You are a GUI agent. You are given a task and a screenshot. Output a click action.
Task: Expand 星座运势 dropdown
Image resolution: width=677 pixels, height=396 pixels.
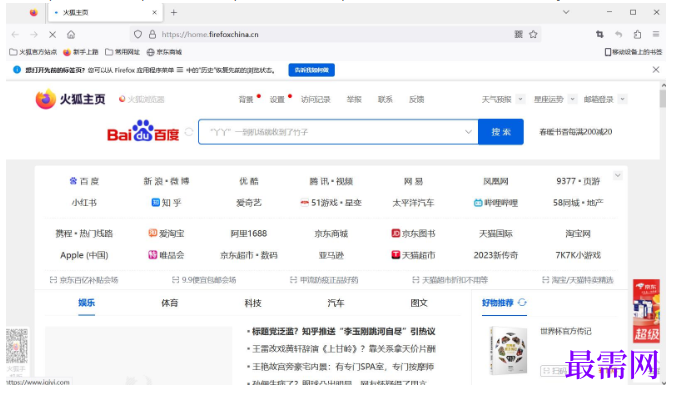[572, 99]
